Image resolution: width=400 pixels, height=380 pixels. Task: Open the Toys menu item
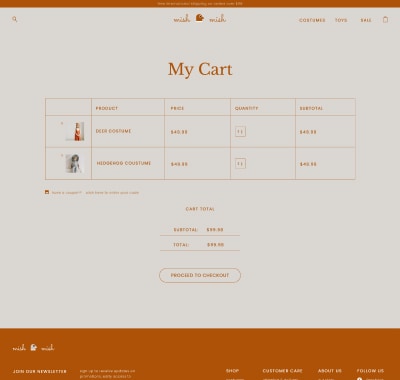[341, 20]
